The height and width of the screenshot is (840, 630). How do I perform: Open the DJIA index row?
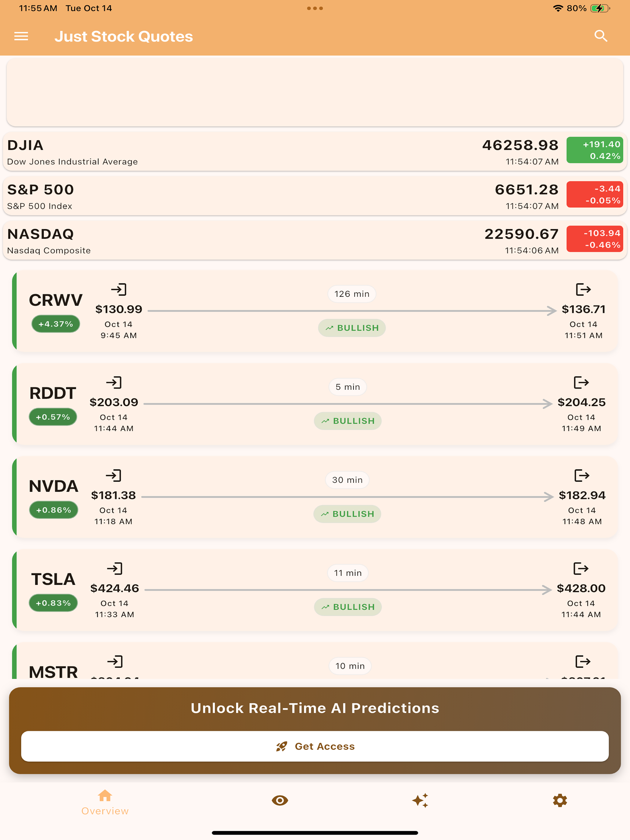315,152
